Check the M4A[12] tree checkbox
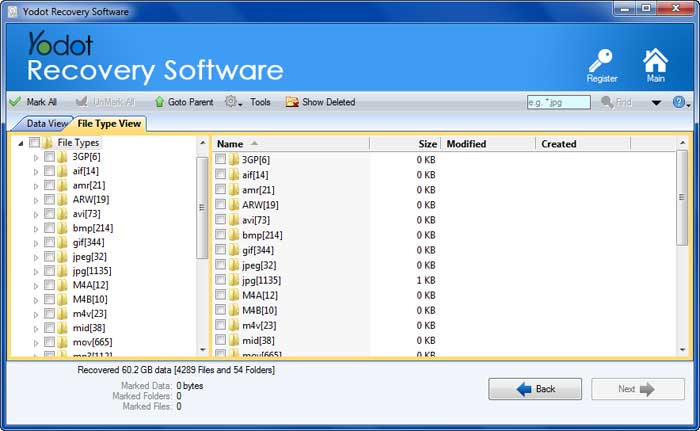This screenshot has height=431, width=700. click(50, 285)
